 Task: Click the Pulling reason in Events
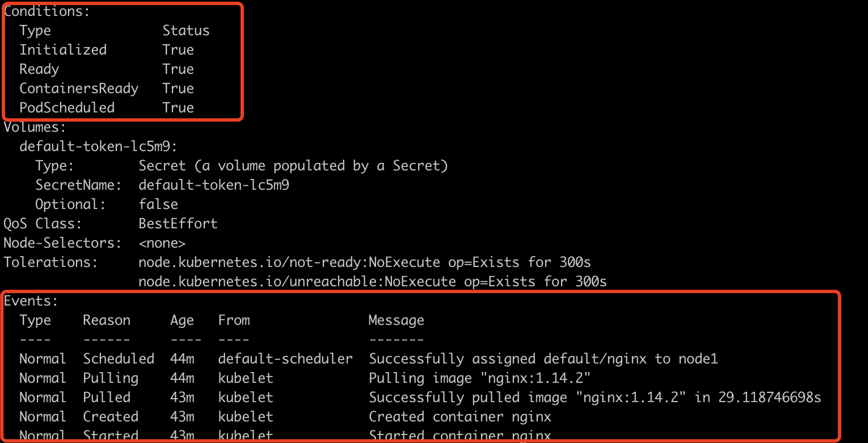[x=111, y=378]
